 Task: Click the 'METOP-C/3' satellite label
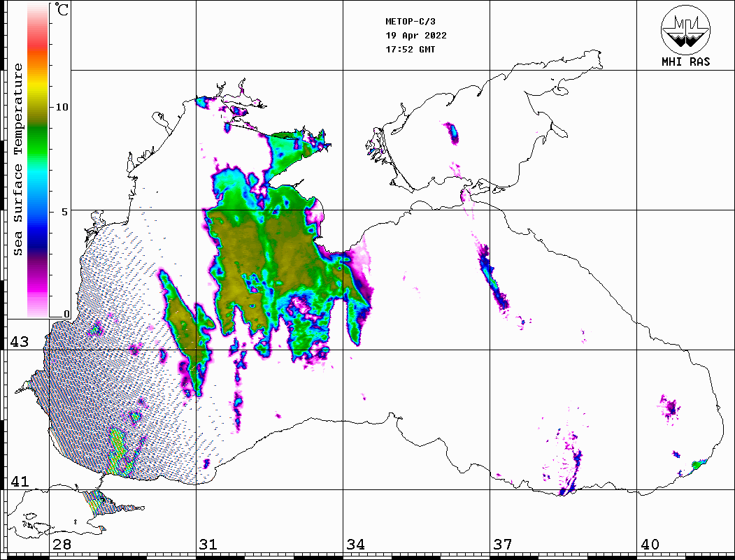pyautogui.click(x=410, y=22)
